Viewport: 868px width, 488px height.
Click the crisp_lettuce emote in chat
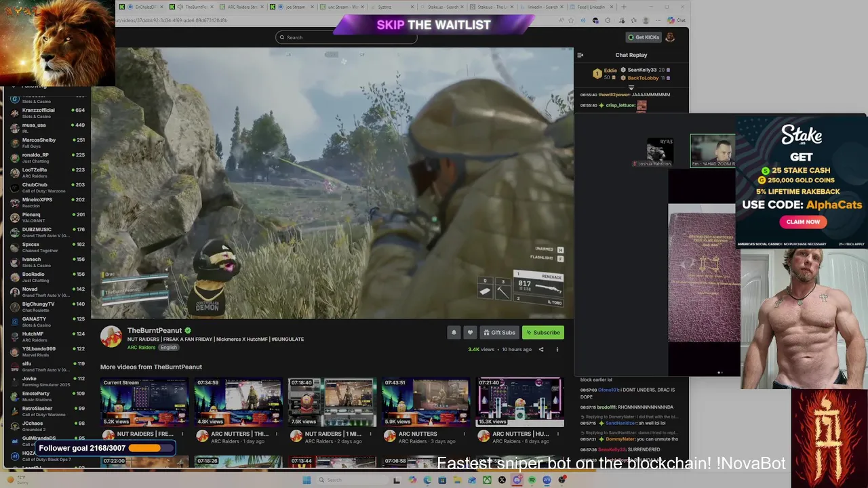(x=642, y=105)
